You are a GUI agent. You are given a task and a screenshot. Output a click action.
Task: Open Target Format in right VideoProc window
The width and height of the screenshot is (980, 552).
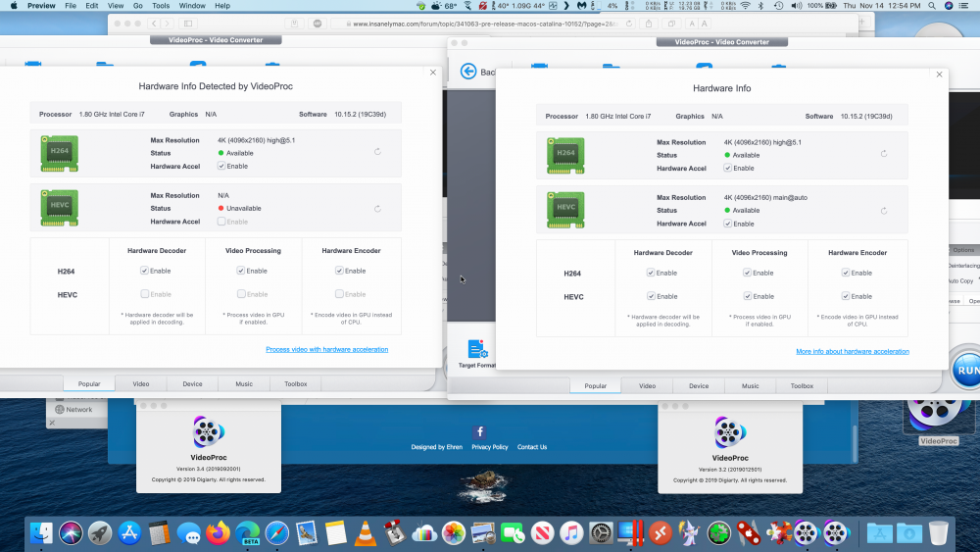coord(477,353)
